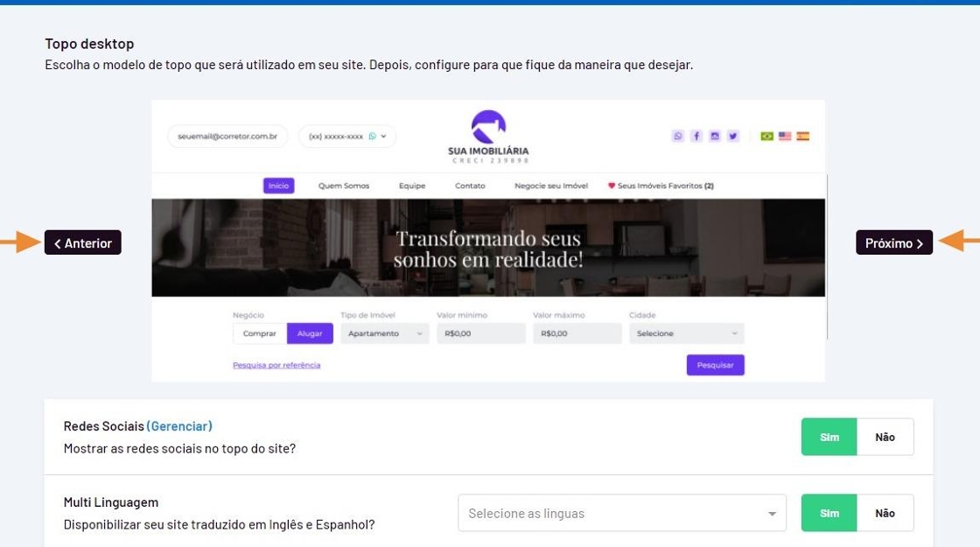Click the Facebook icon in preview header

click(x=696, y=136)
